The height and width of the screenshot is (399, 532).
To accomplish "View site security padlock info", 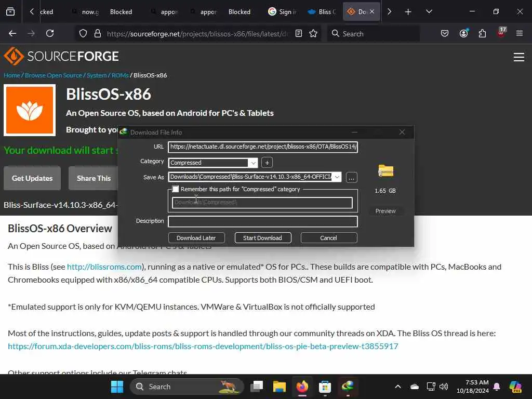I will click(98, 33).
